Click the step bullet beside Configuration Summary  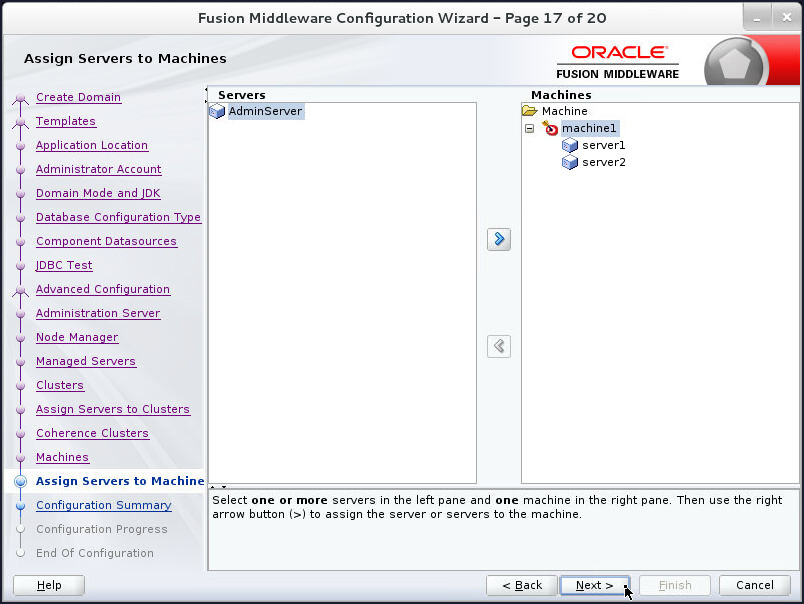[x=20, y=505]
